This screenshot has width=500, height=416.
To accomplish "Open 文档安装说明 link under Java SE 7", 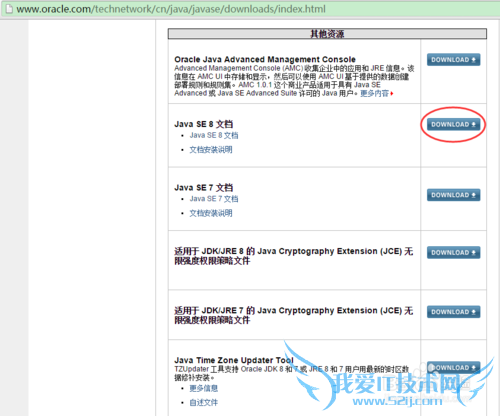I will tap(211, 213).
